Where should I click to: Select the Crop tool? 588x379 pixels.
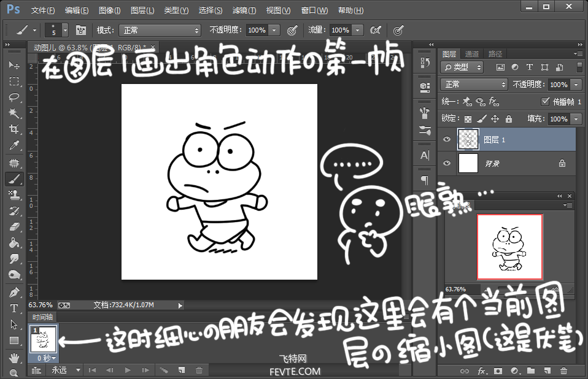(x=14, y=129)
